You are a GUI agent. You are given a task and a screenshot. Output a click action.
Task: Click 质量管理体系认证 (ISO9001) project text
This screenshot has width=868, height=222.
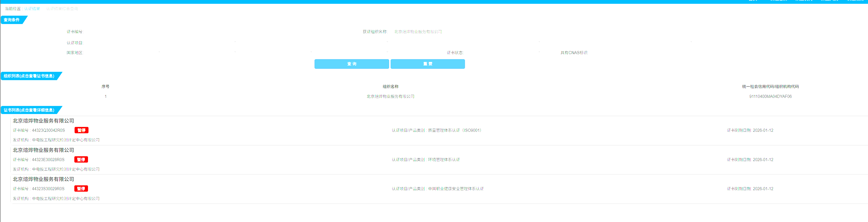(455, 130)
